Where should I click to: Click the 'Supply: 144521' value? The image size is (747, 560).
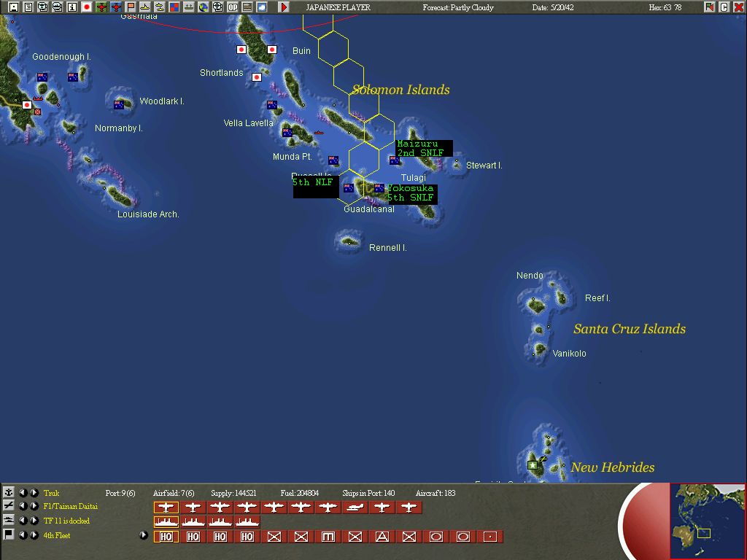pos(233,493)
